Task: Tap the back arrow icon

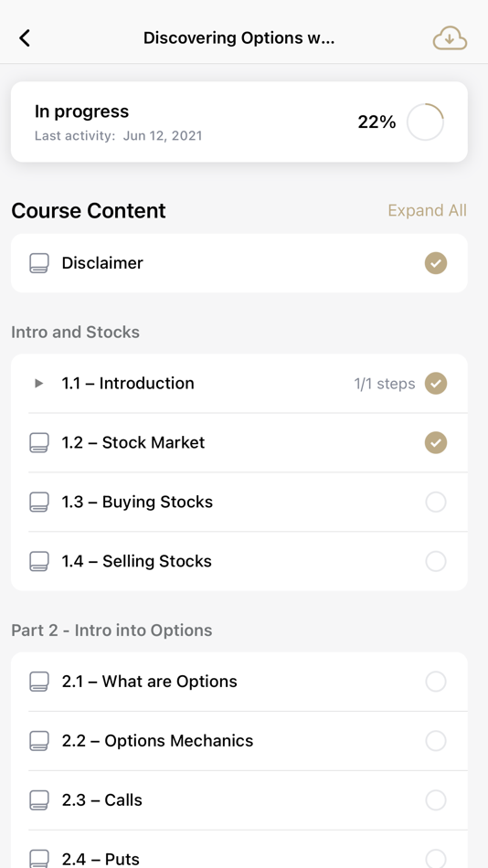Action: (x=25, y=38)
